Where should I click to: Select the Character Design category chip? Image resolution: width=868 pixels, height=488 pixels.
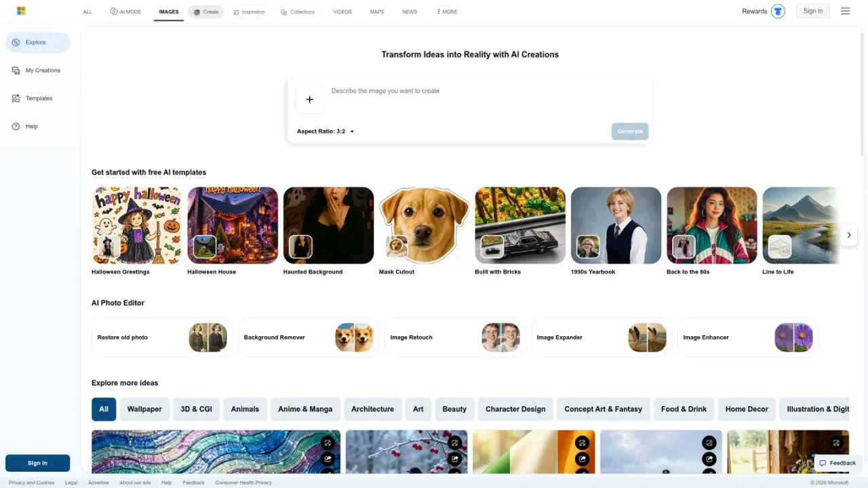point(515,409)
